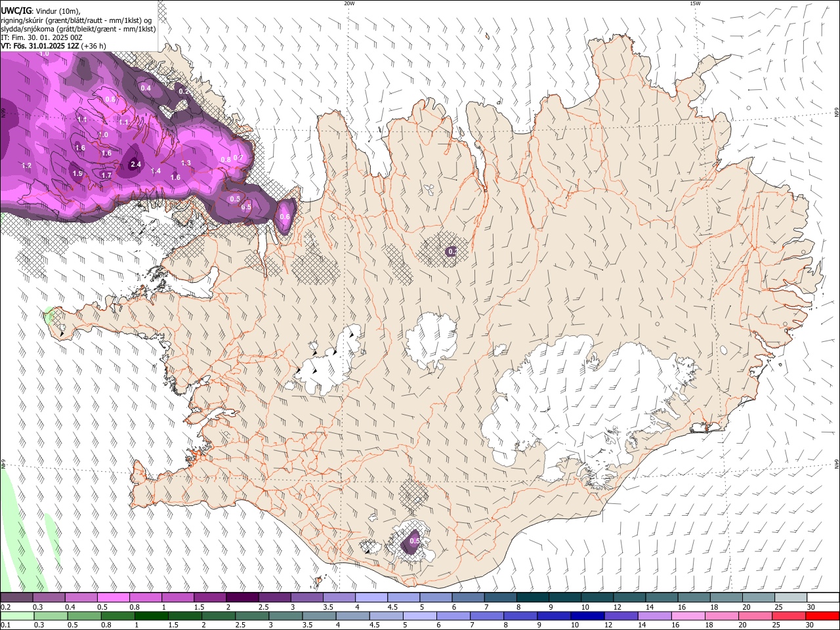Select the 1.4 precipitation value on the map
Screen dimensions: 840x630
coord(156,171)
